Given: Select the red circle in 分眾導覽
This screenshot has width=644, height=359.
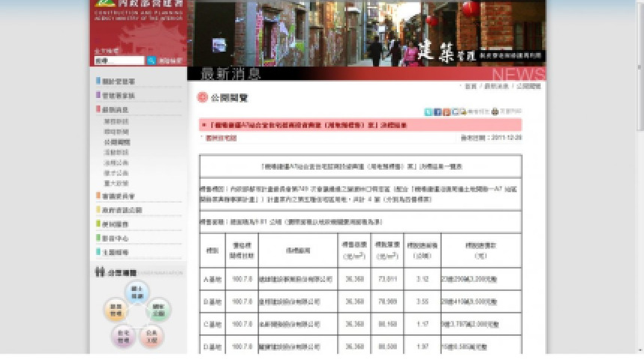Looking at the screenshot, I should (151, 334).
